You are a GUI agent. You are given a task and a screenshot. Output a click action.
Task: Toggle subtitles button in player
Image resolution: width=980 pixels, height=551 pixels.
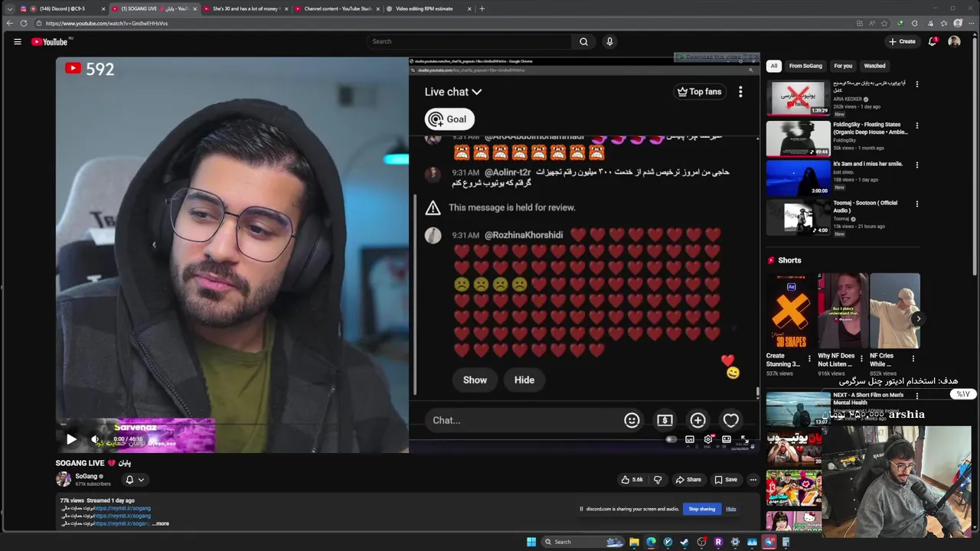690,439
